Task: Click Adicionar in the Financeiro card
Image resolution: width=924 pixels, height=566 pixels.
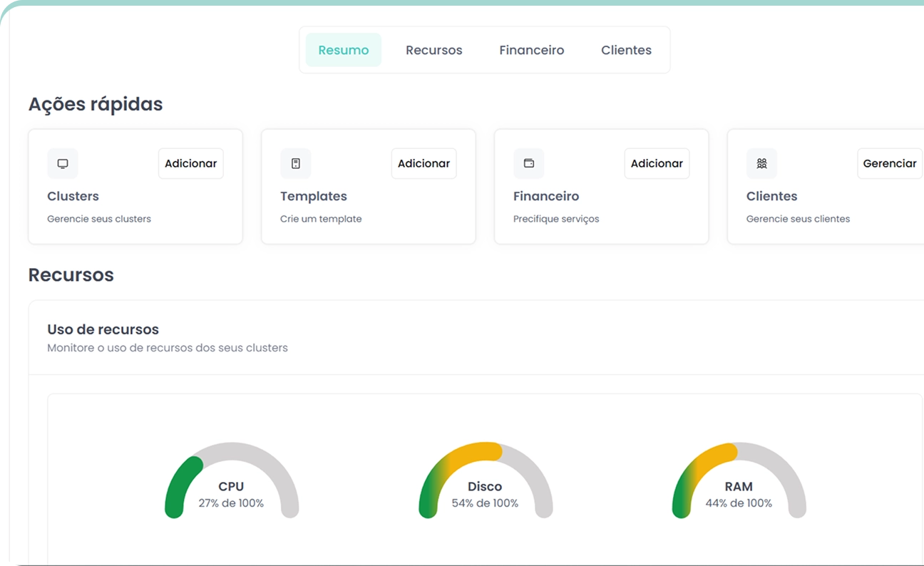Action: tap(657, 163)
